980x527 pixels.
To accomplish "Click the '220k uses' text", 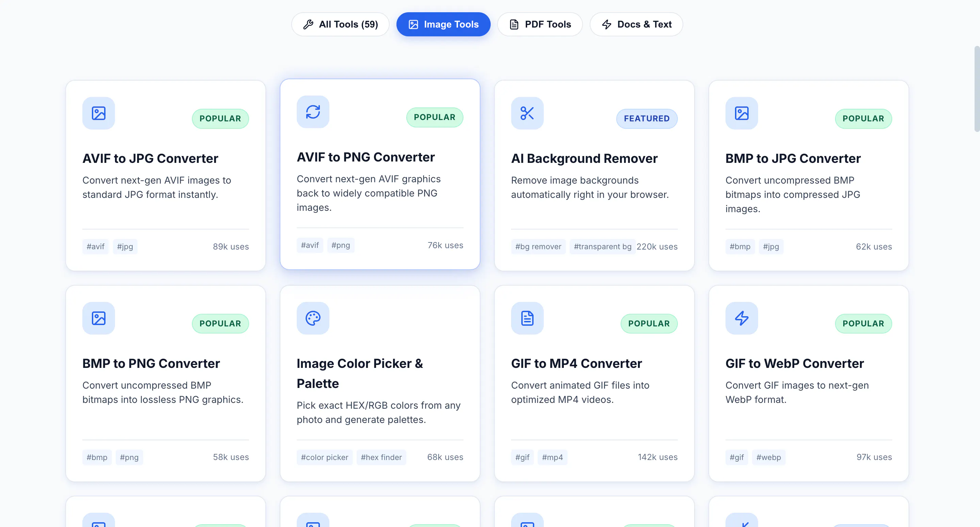I will coord(657,247).
